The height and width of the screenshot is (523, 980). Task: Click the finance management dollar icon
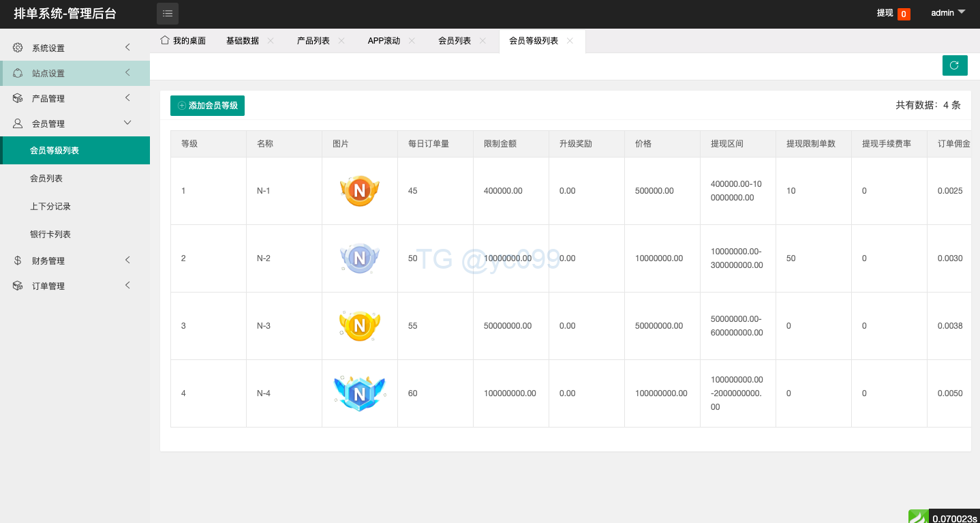point(18,260)
